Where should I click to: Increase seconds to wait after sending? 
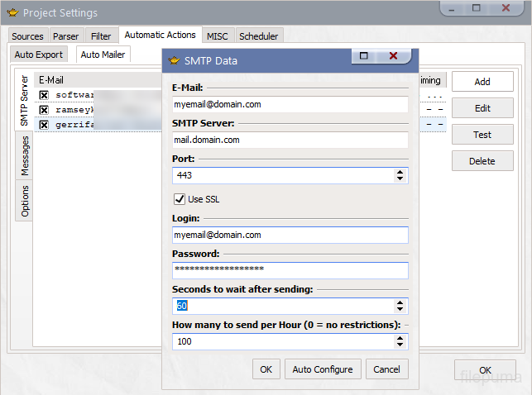[x=401, y=302]
